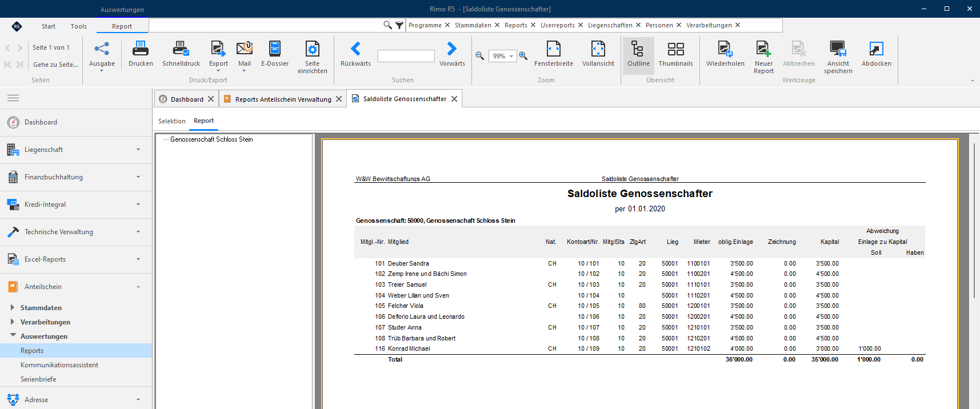Expand the Finanzbuchhaltung sidebar section

point(76,177)
